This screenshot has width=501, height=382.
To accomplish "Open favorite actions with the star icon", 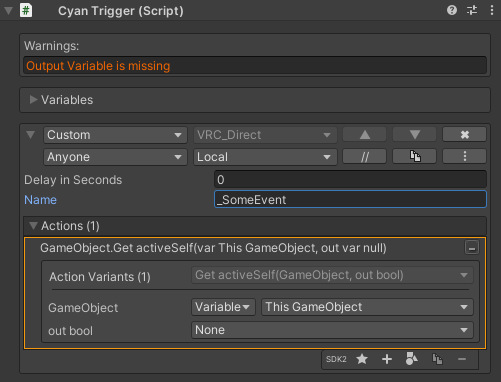I will coord(362,359).
